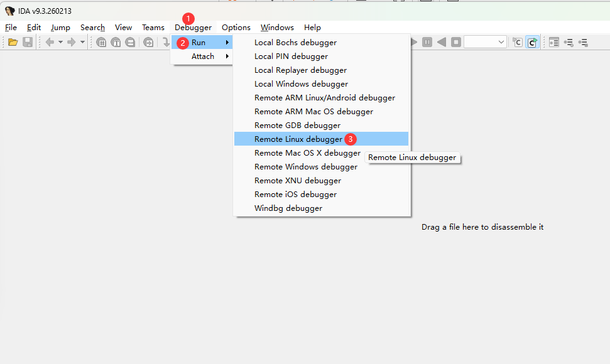Click the Jump forward arrow icon
610x364 pixels.
(x=71, y=42)
